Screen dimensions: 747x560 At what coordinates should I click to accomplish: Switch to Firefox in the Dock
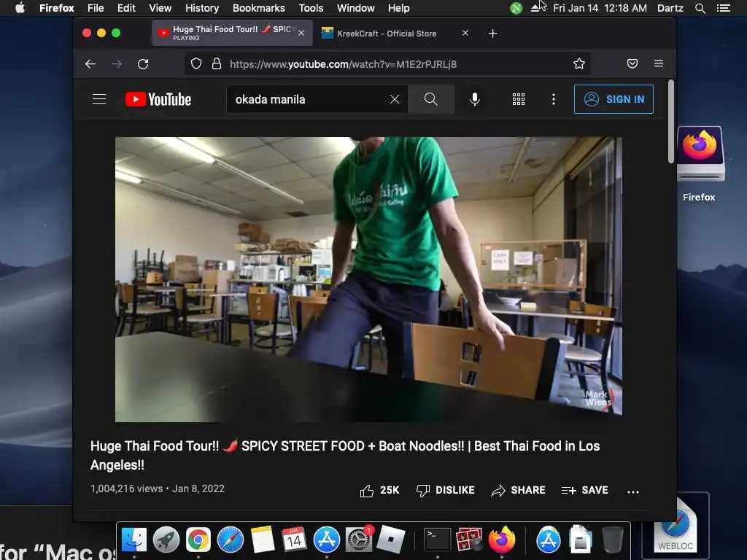[501, 540]
